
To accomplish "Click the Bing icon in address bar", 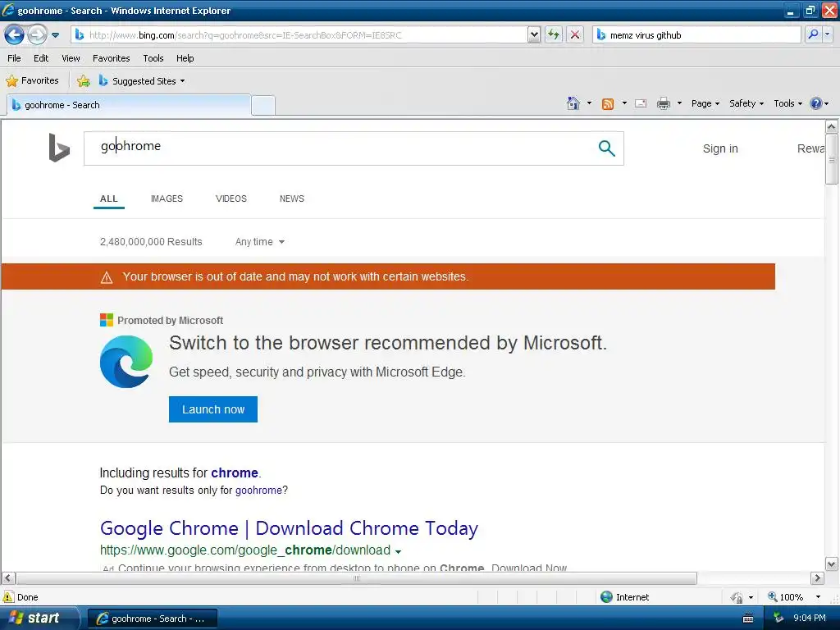I will (x=80, y=34).
